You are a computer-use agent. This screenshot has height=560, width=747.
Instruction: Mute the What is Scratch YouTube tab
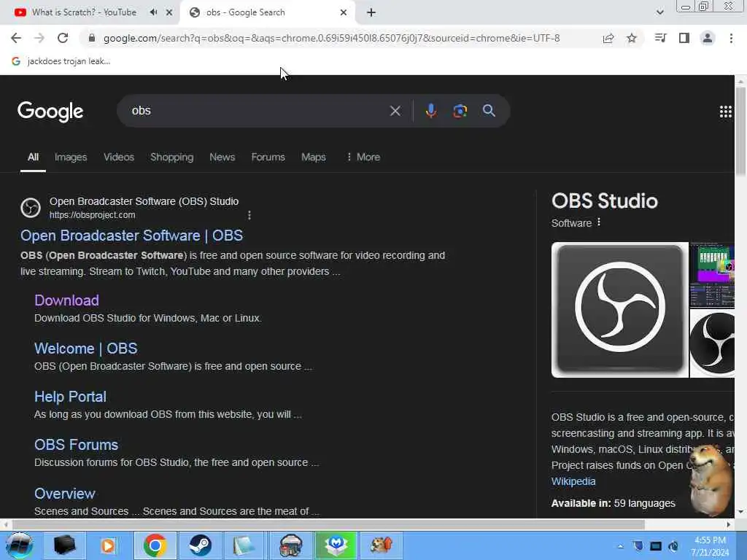point(153,12)
